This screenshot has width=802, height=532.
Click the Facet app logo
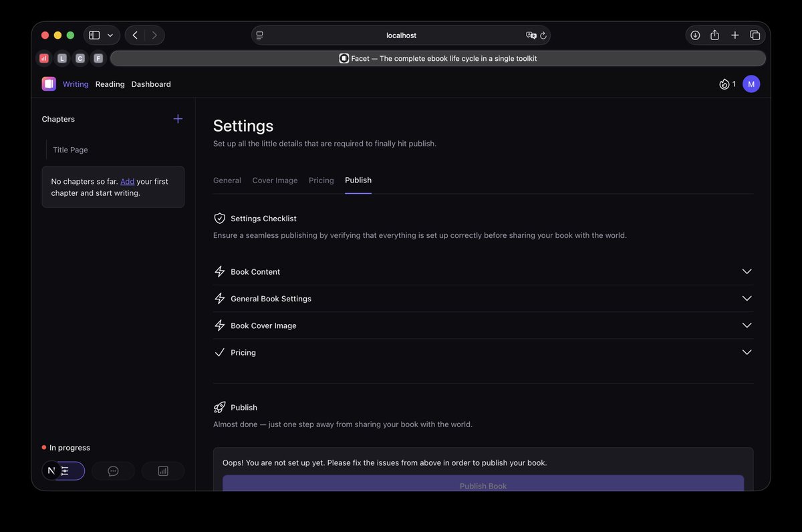[x=49, y=84]
